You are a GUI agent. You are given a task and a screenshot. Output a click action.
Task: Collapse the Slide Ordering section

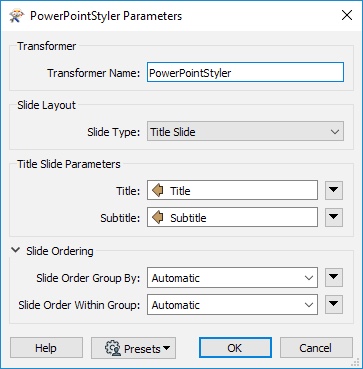[x=15, y=251]
